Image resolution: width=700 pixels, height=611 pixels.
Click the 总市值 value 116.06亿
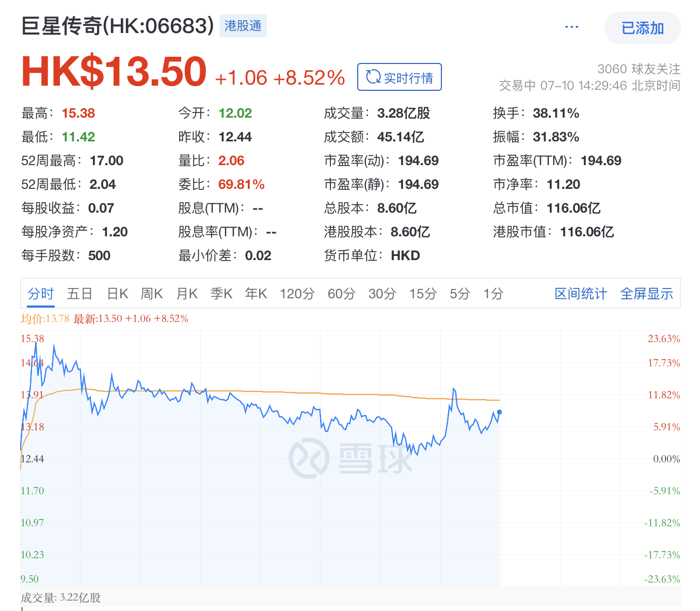coord(574,208)
